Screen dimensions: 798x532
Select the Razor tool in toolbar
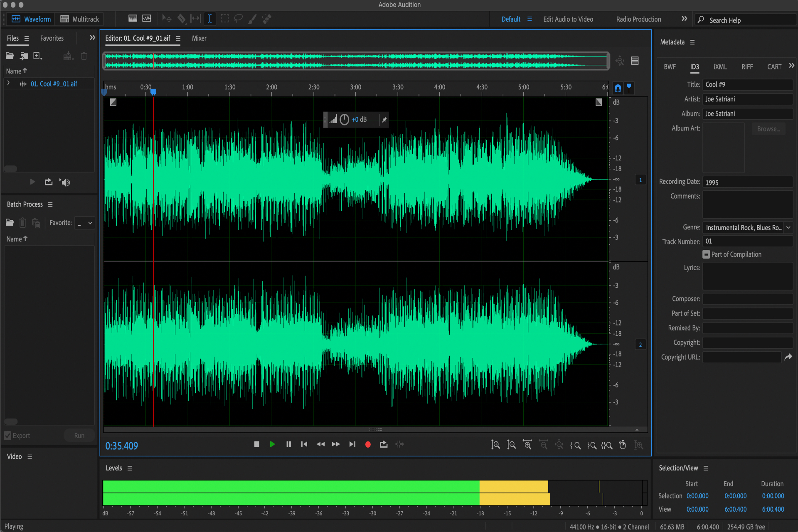182,19
